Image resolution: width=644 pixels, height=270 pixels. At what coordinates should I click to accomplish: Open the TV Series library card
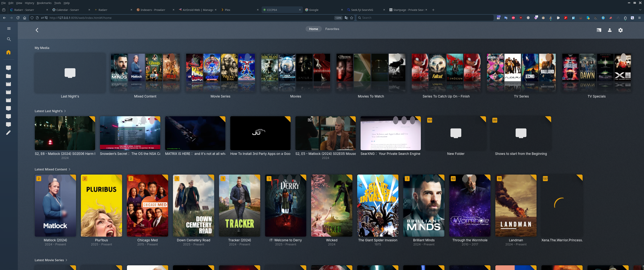[521, 73]
